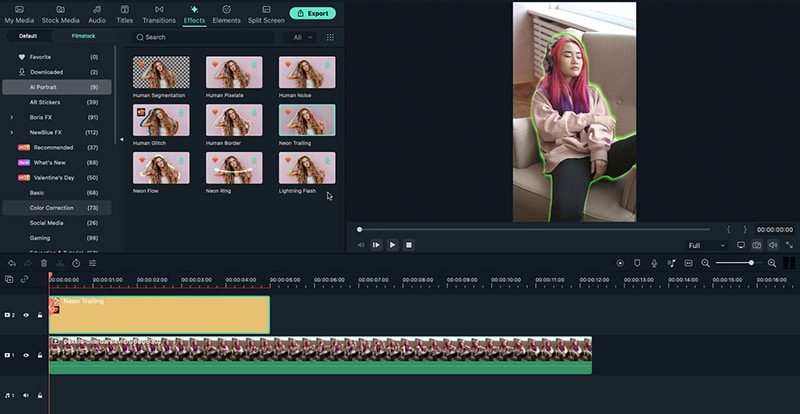
Task: Select the Social Media category
Action: tap(57, 223)
